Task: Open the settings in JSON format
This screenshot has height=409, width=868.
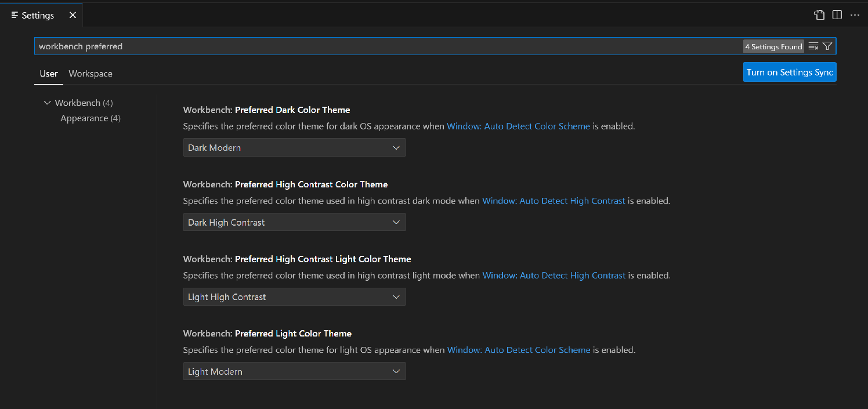Action: click(x=819, y=15)
